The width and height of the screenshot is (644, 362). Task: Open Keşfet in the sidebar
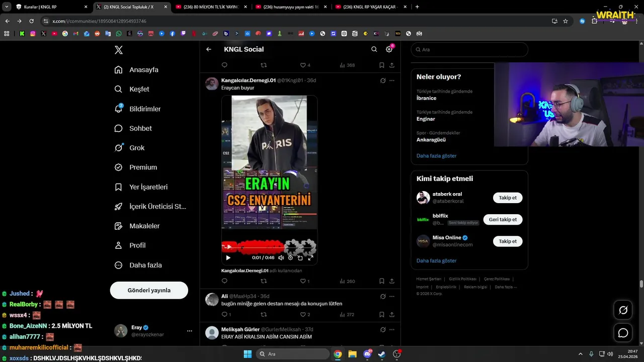click(x=132, y=89)
